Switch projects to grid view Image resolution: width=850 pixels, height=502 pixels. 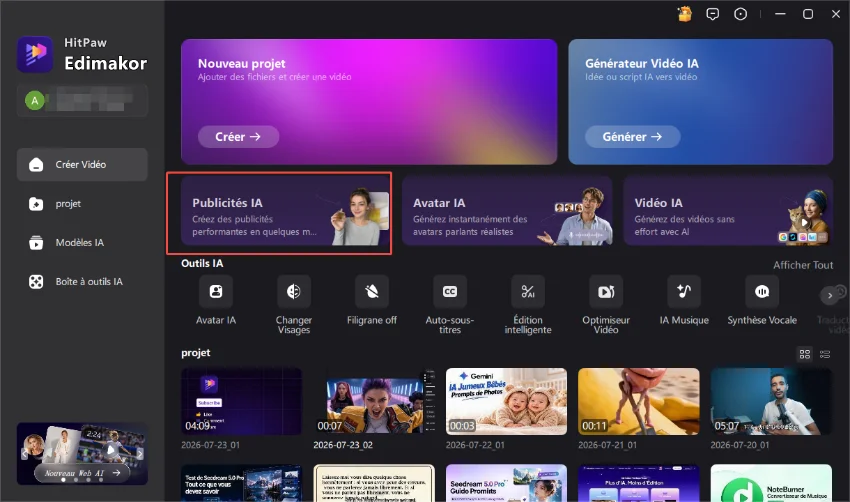point(805,354)
